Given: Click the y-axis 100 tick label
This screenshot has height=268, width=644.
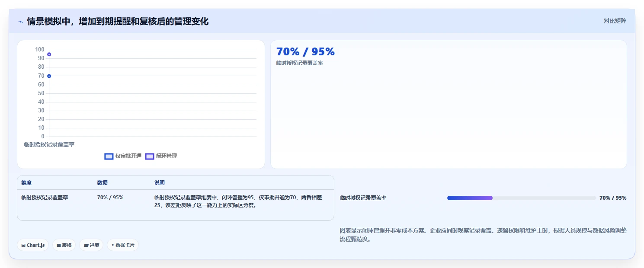Looking at the screenshot, I should [x=40, y=49].
